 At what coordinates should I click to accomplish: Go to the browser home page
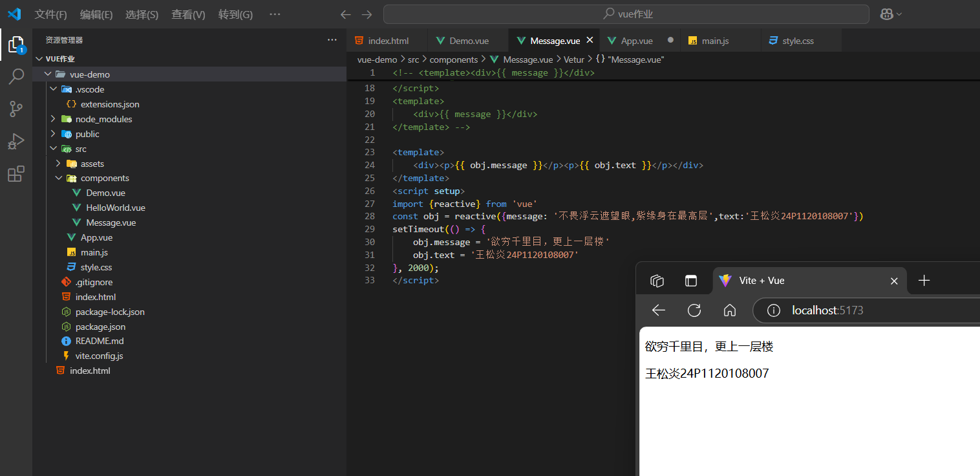(730, 310)
